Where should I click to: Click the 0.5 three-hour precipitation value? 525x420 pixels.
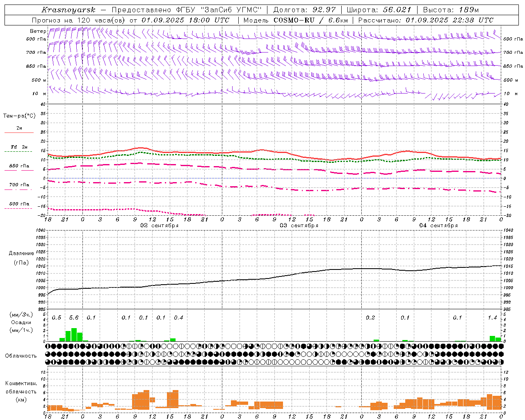click(x=56, y=317)
